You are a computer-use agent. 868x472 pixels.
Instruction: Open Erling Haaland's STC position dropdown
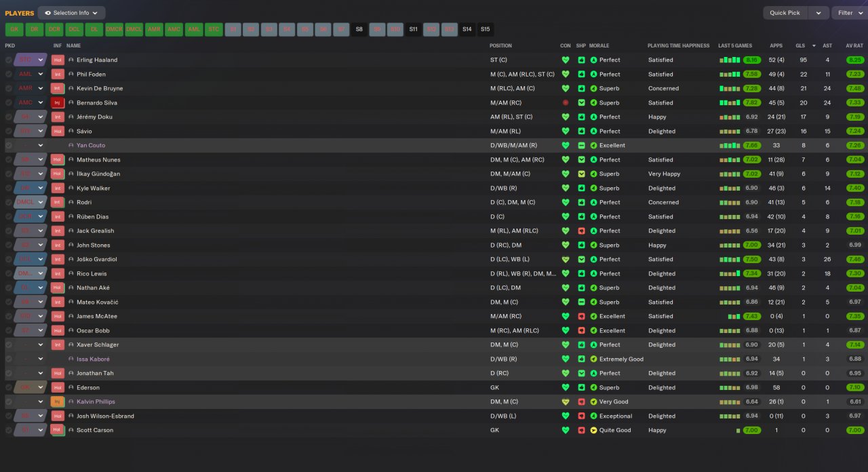[30, 60]
